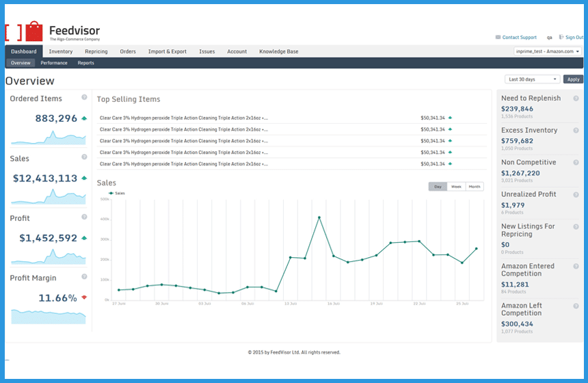The height and width of the screenshot is (383, 588).
Task: Open the Issues tab
Action: 207,51
